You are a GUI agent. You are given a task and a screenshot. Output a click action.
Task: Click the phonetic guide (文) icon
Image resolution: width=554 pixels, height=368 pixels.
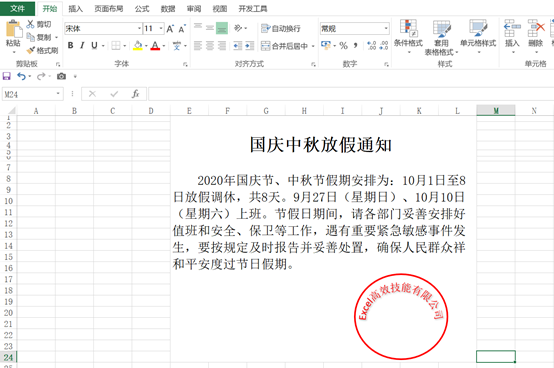coord(177,45)
